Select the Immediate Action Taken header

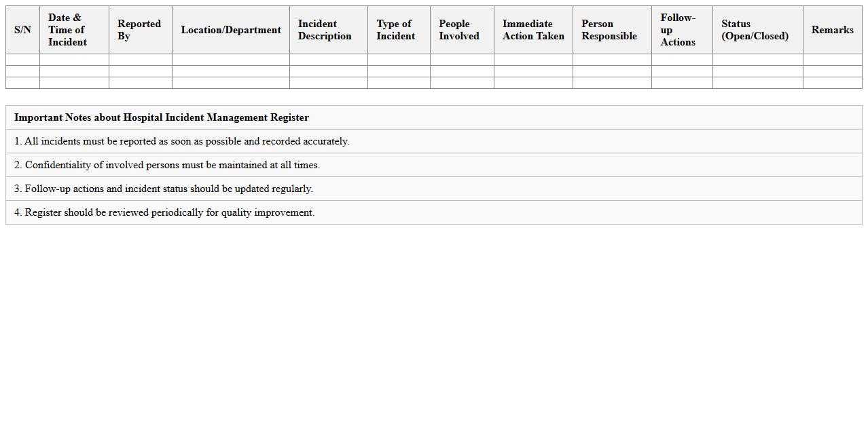click(532, 30)
